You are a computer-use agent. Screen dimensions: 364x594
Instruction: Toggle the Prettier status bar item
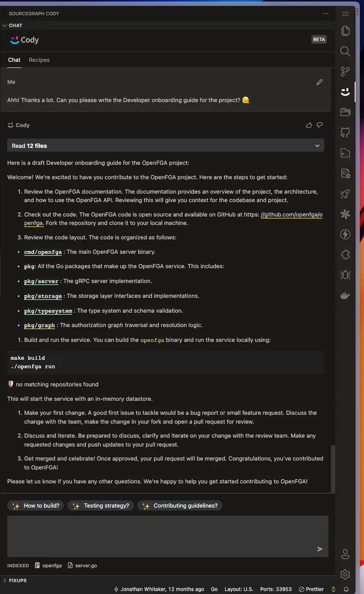pyautogui.click(x=311, y=589)
